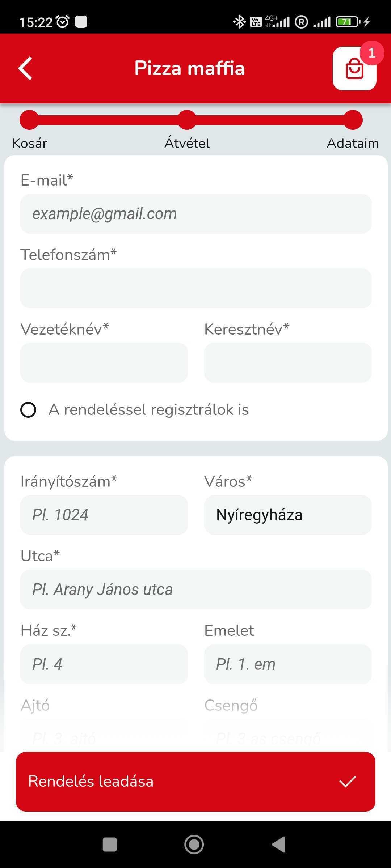
Task: Click the Vezetéknév field
Action: tap(104, 363)
